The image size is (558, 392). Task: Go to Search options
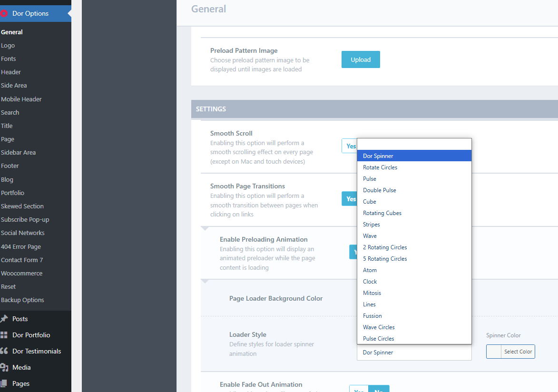[10, 112]
